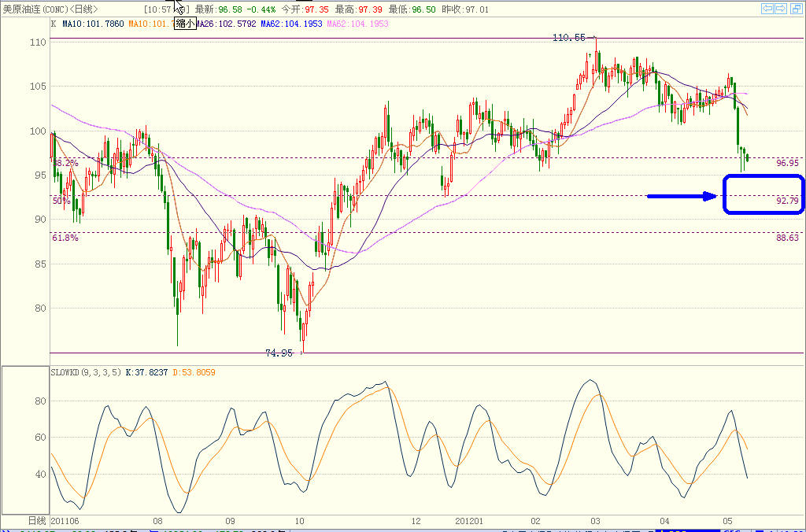Click the 201201 date on the time axis
This screenshot has width=806, height=532.
(469, 521)
